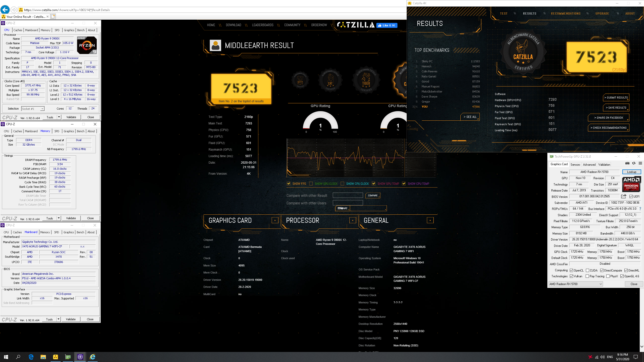Open LEADERBOARDS in the Catzilla site menu
The width and height of the screenshot is (644, 362).
pyautogui.click(x=263, y=25)
